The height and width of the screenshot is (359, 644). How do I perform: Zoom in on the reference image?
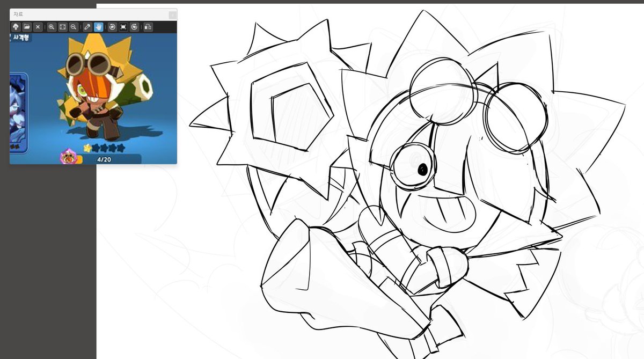(52, 27)
